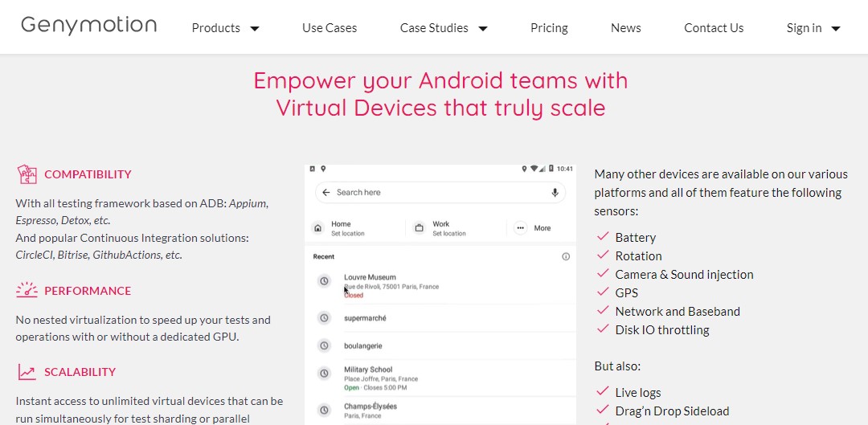Select the Louvre Museum recent entry

440,285
